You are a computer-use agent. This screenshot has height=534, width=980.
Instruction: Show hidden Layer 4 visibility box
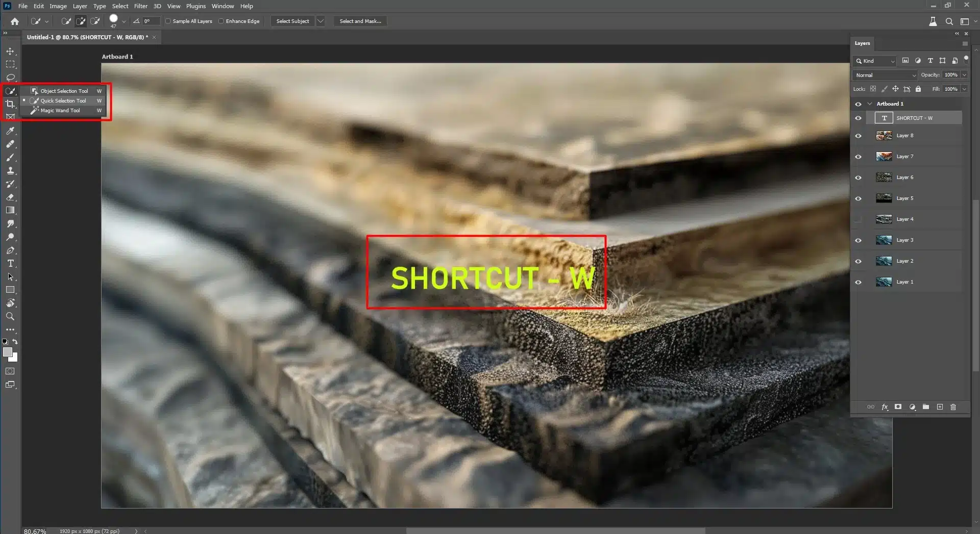pyautogui.click(x=858, y=219)
